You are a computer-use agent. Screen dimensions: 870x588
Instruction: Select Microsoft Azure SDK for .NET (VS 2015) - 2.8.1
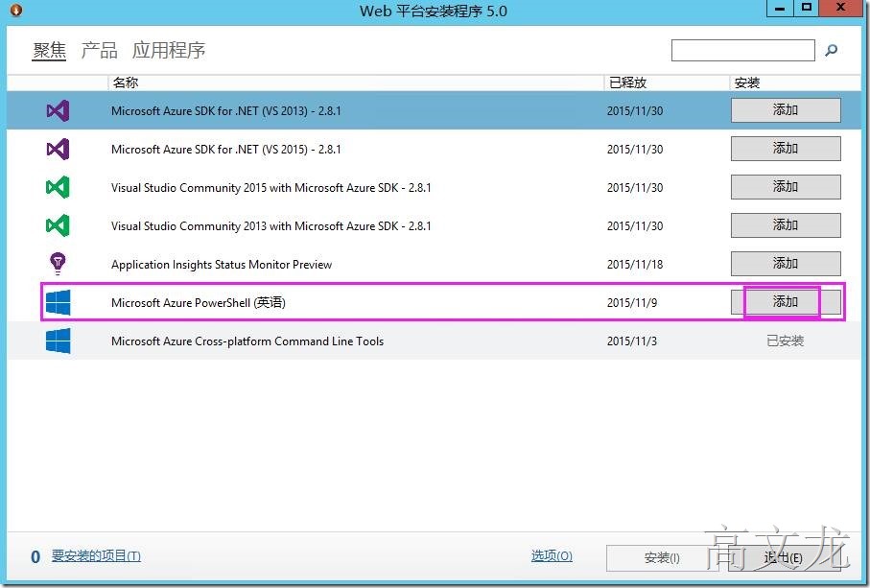[x=225, y=150]
